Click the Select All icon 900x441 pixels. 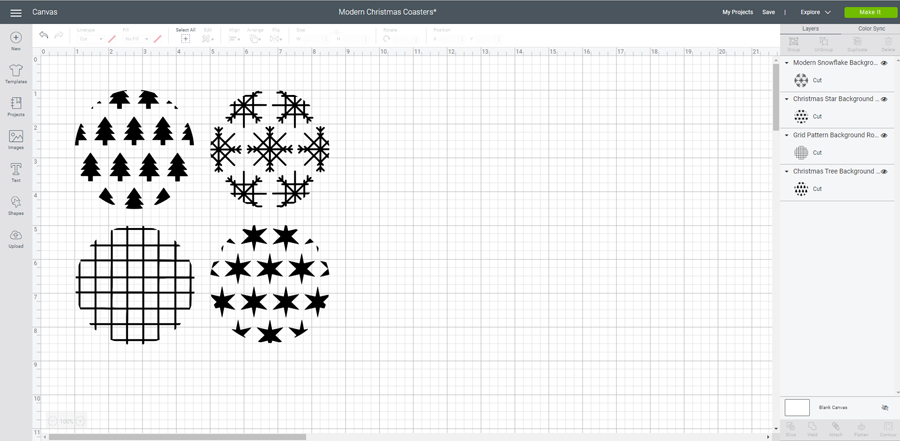pyautogui.click(x=185, y=38)
